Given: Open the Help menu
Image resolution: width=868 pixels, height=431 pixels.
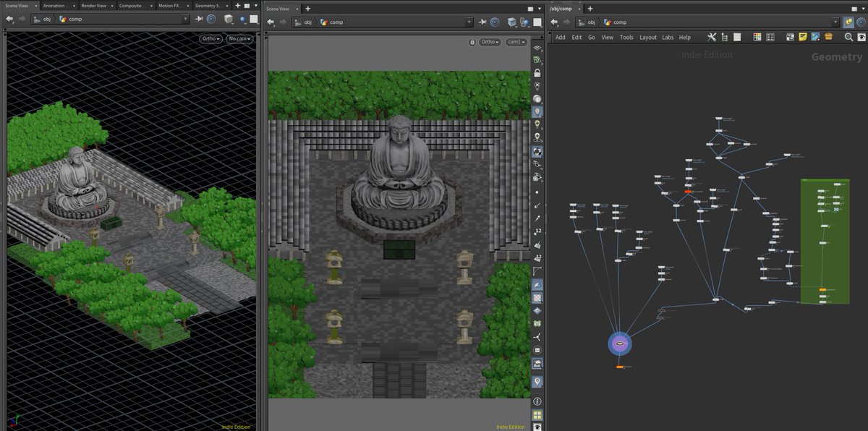Looking at the screenshot, I should click(684, 38).
